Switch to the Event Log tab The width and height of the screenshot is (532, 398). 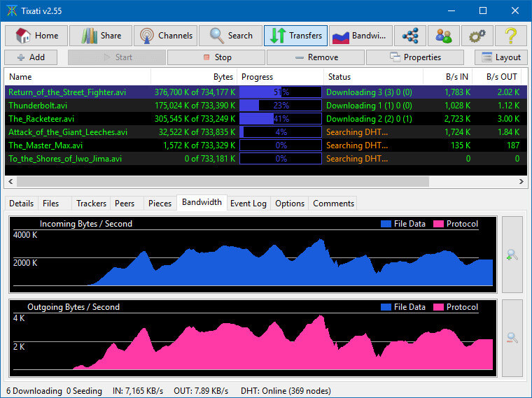tap(248, 204)
